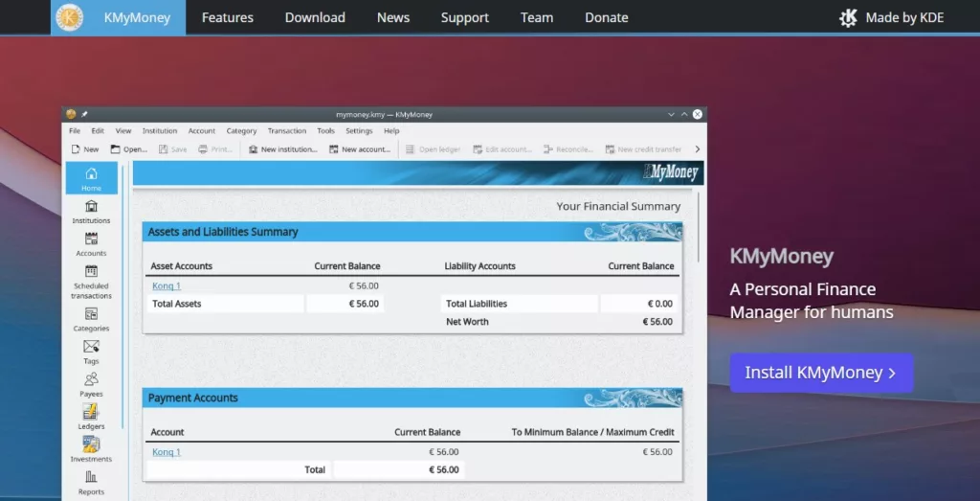Screen dimensions: 980x501
Task: Click 'A Personal Finance Manager for humans' tagline
Action: click(812, 301)
